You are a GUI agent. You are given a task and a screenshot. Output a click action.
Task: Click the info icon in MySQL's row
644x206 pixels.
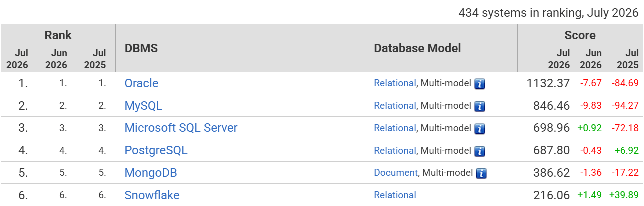click(480, 106)
